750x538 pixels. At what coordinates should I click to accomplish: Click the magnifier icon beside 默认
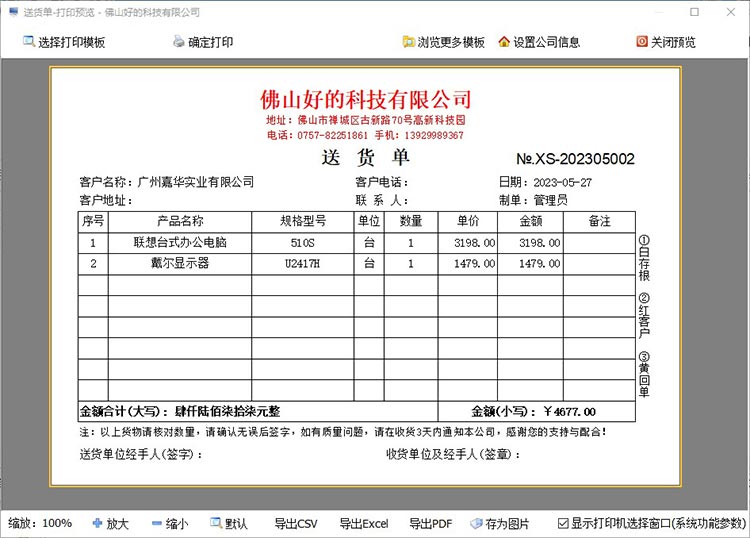pos(216,523)
